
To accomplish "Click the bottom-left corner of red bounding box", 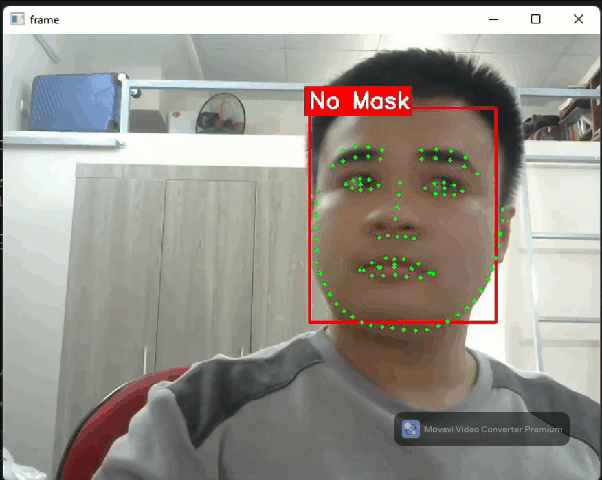I will pos(310,322).
